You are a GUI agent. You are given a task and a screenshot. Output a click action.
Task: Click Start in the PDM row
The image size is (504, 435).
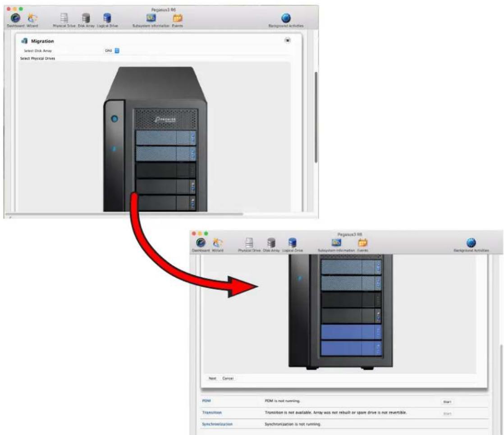pyautogui.click(x=447, y=402)
